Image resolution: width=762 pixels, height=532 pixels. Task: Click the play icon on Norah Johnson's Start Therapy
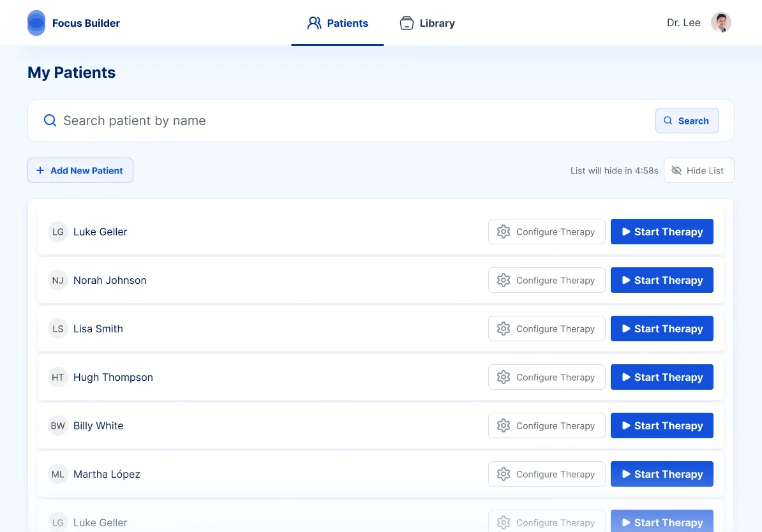pos(626,280)
